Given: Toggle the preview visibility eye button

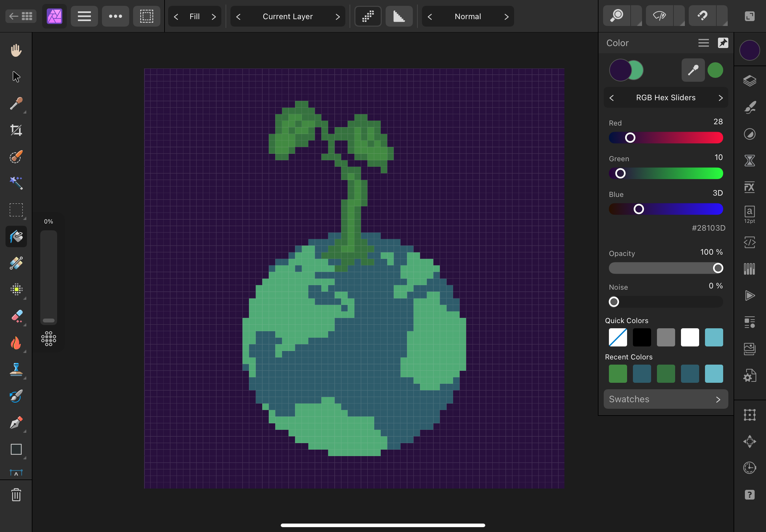Looking at the screenshot, I should pyautogui.click(x=660, y=16).
